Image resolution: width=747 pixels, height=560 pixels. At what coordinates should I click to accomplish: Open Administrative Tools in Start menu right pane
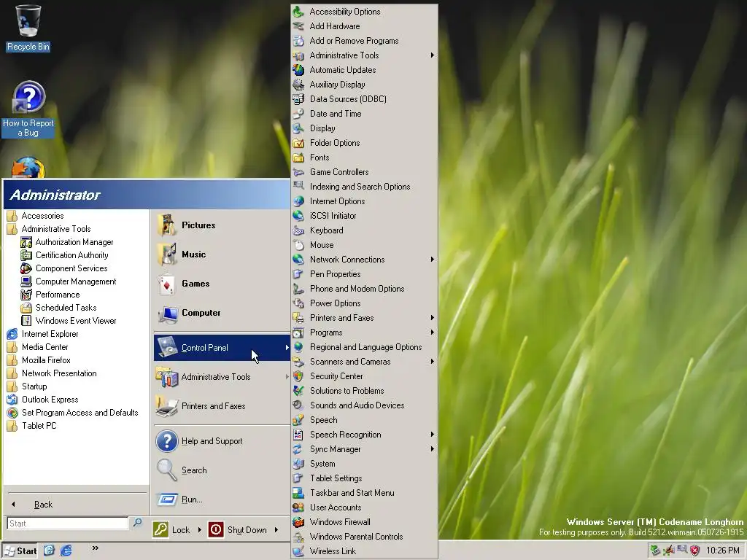pos(222,377)
